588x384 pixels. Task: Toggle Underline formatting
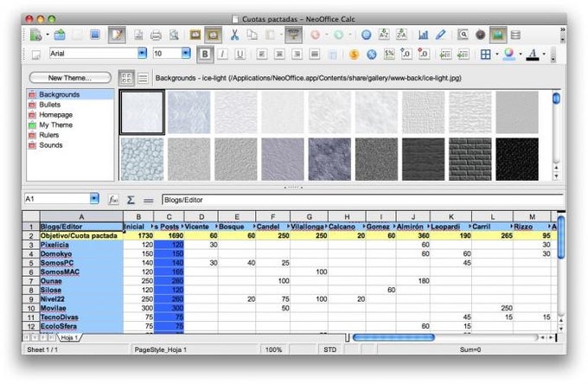pyautogui.click(x=240, y=54)
